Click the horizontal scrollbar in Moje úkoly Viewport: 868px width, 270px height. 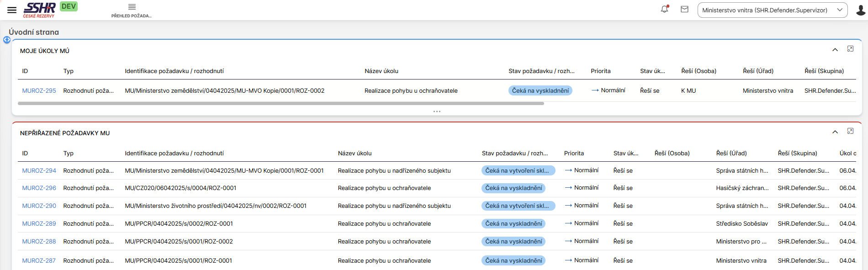tap(281, 104)
